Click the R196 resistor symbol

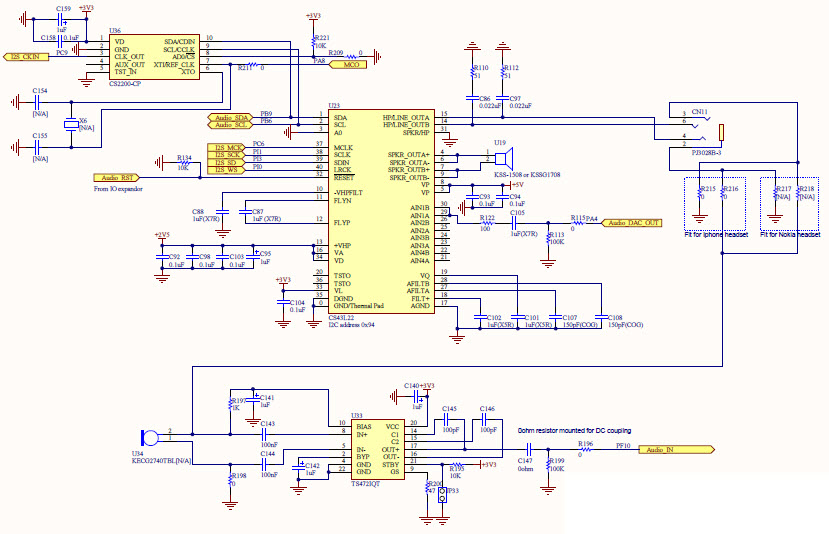click(585, 450)
